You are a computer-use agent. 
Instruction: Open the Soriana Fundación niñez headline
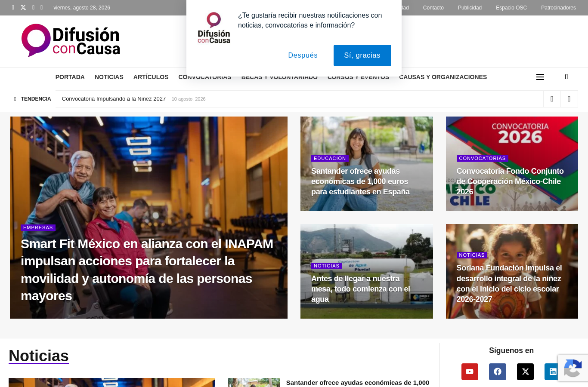(509, 283)
